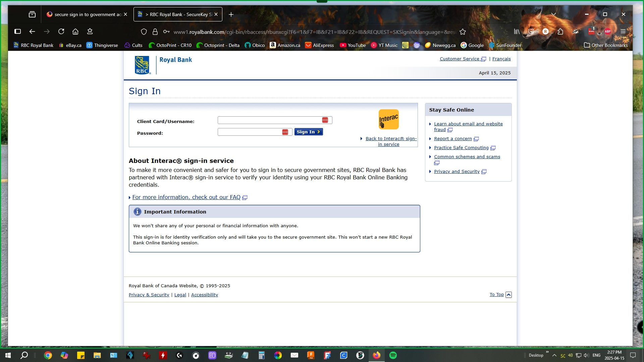644x362 pixels.
Task: Expand the list all tabs dropdown arrow
Action: (554, 14)
